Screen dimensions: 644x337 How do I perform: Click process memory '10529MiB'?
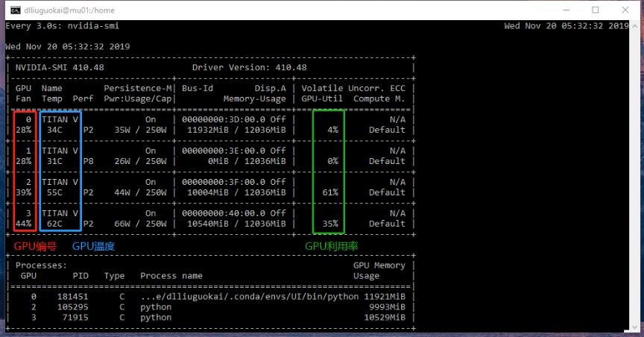385,318
